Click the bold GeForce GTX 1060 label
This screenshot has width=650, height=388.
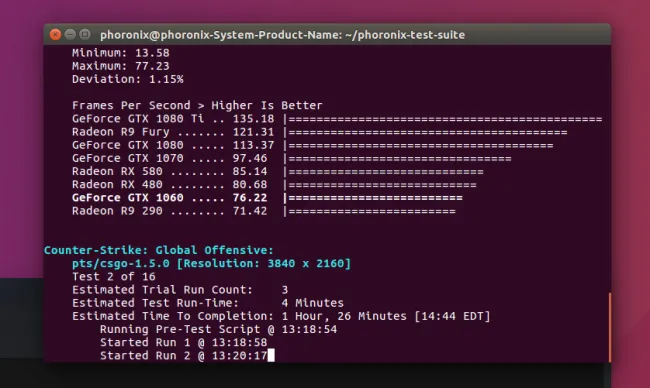[x=128, y=198]
